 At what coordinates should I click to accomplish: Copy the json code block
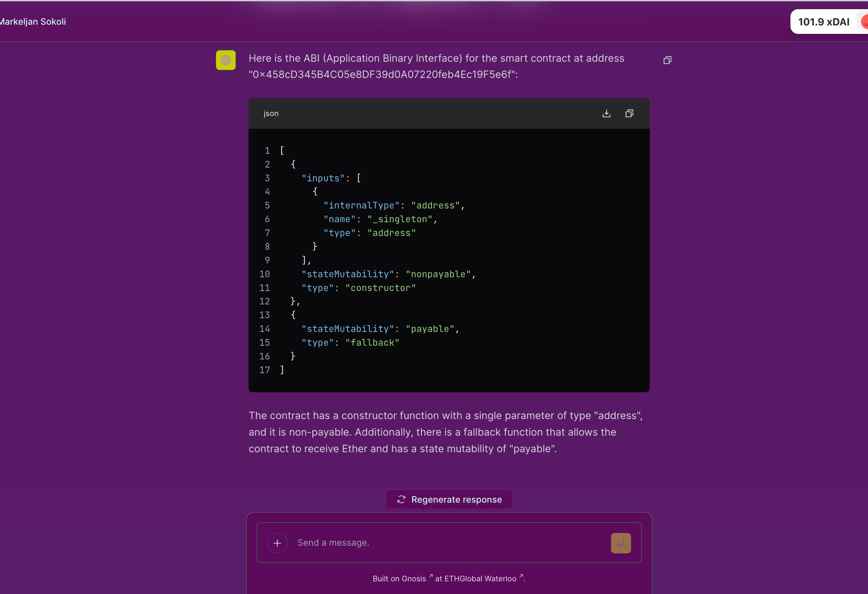(629, 114)
